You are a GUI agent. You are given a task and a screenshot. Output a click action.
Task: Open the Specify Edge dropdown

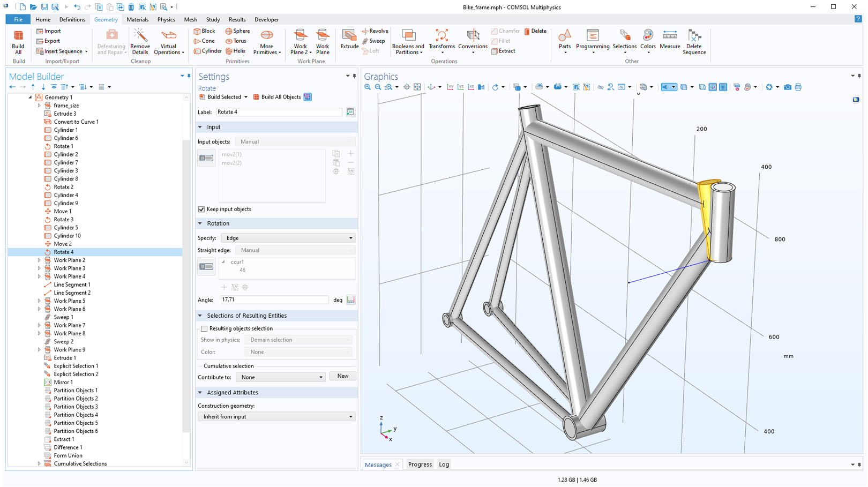pos(289,238)
